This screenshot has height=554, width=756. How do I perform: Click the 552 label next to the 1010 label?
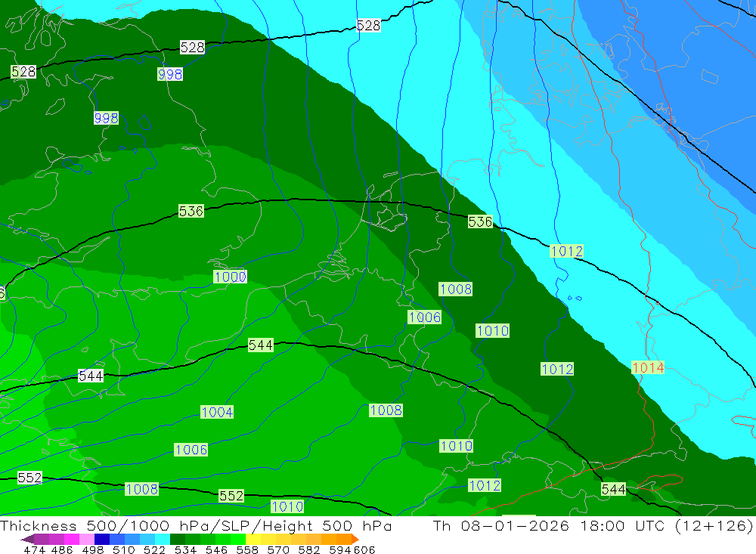point(231,496)
